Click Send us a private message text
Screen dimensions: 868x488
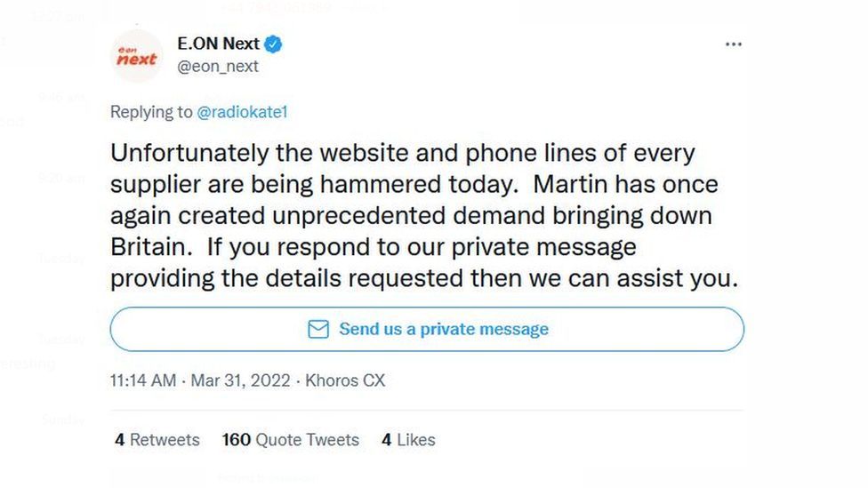point(444,329)
